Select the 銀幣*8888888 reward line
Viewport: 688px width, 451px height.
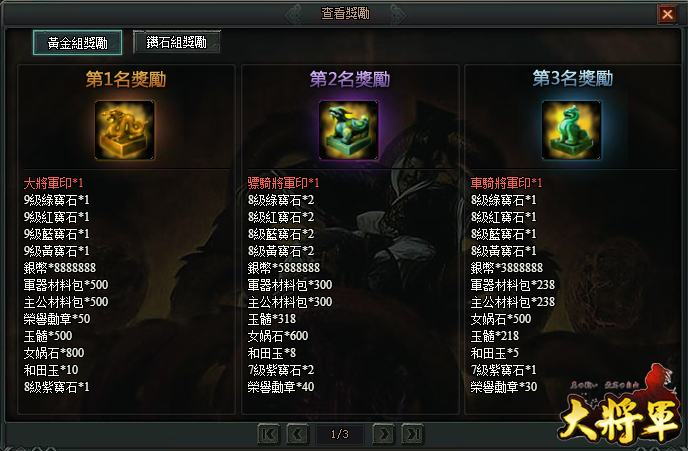coord(60,268)
